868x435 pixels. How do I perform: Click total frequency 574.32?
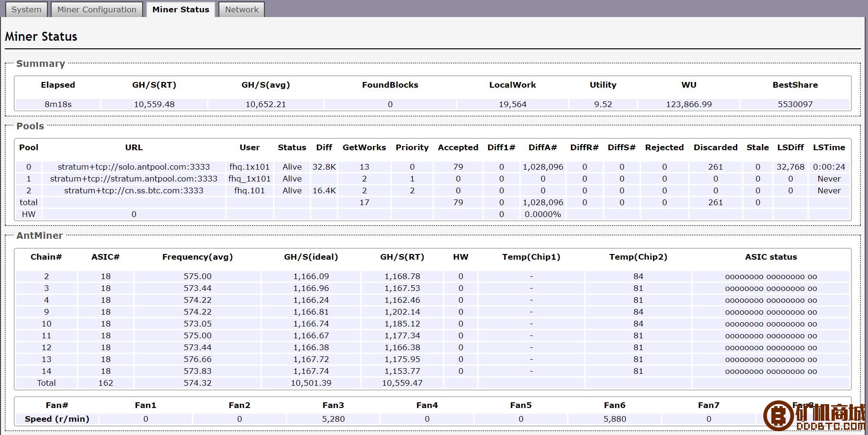pyautogui.click(x=198, y=383)
